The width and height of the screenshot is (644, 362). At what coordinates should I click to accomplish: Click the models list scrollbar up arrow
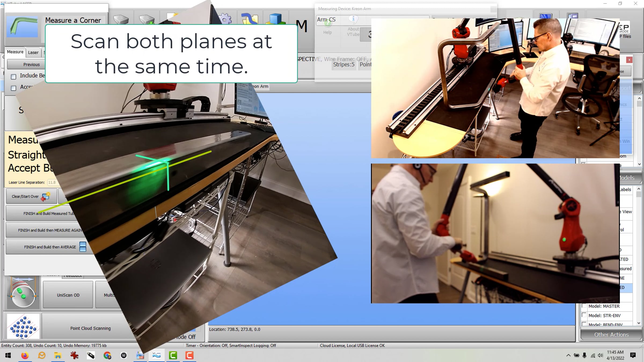639,189
